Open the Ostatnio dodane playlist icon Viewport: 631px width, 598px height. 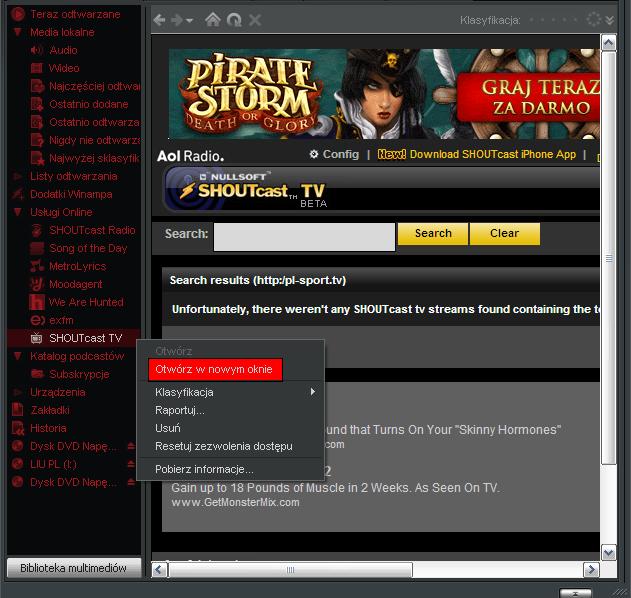(37, 104)
